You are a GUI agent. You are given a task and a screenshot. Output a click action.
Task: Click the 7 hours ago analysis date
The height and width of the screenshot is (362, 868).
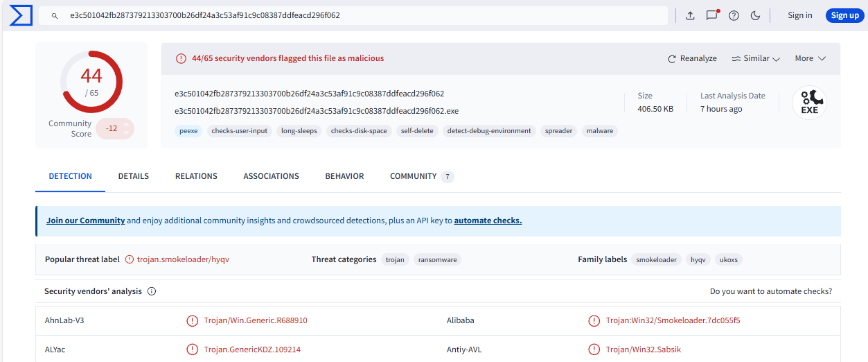click(x=721, y=109)
